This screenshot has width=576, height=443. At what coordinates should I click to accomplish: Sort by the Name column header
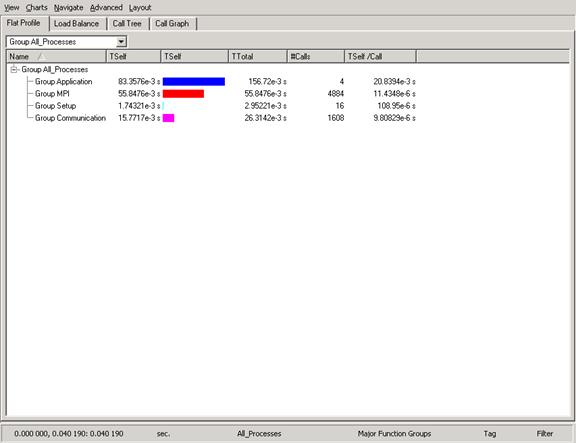(x=56, y=56)
